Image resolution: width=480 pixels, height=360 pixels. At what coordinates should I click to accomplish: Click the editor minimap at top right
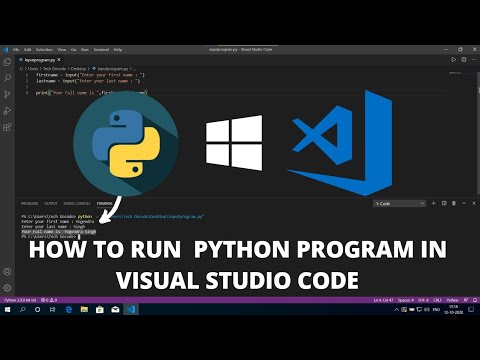(x=455, y=73)
